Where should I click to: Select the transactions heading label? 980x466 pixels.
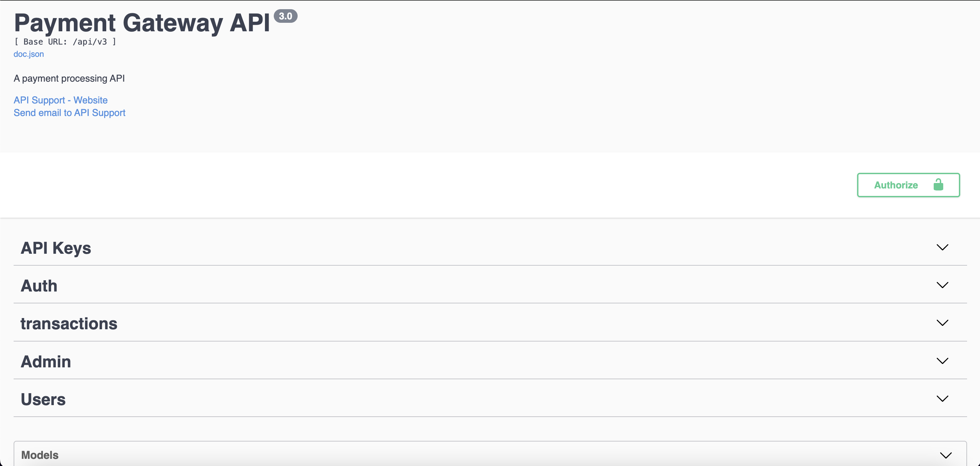point(69,323)
